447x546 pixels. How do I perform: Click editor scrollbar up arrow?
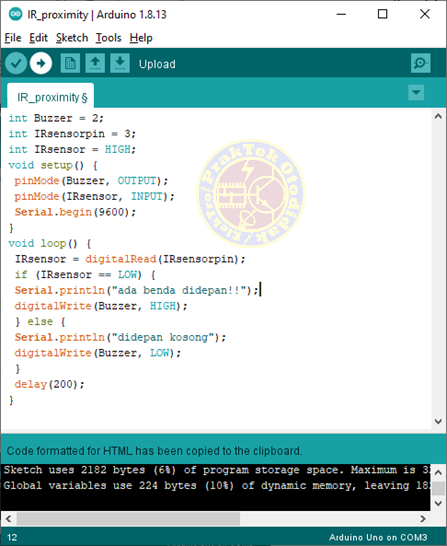point(438,117)
